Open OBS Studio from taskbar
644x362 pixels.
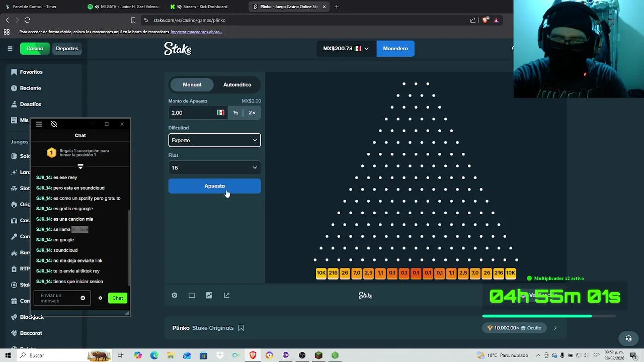click(302, 355)
